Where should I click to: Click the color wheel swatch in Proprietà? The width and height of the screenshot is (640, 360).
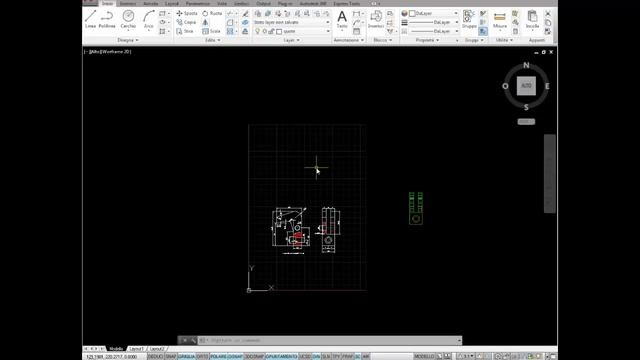[x=404, y=13]
